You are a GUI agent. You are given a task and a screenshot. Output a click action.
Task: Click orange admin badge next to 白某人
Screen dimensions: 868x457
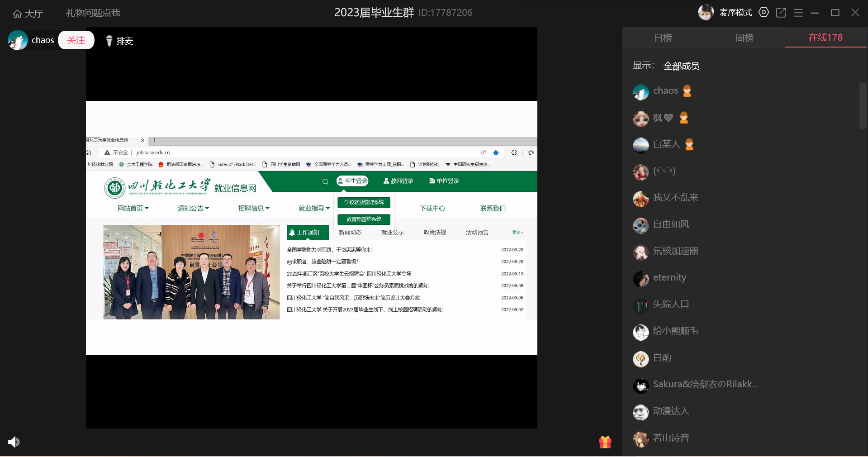689,144
